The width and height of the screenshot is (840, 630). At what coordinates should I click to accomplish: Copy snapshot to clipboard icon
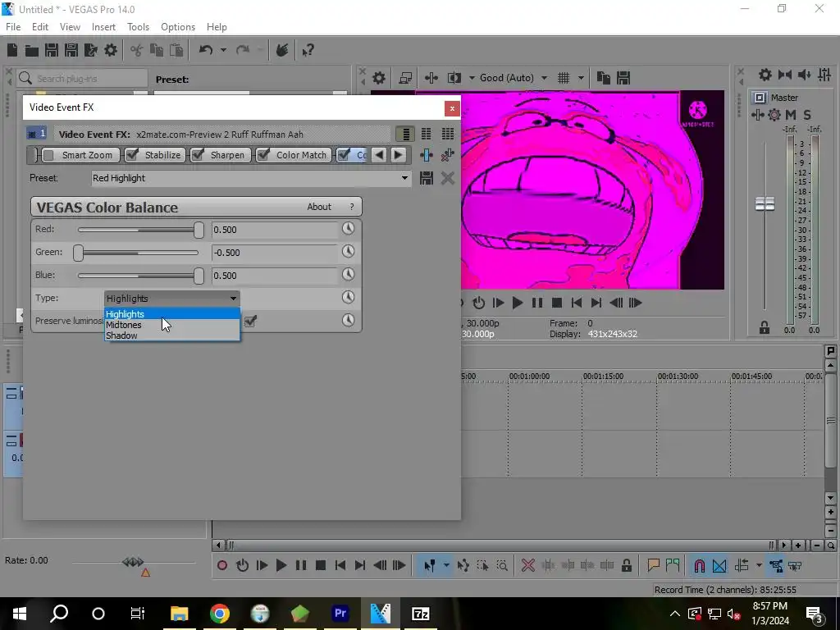coord(603,78)
